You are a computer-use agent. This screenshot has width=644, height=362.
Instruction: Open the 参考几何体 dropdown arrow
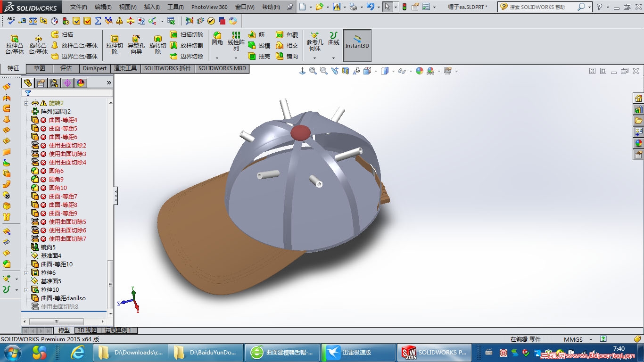point(314,58)
